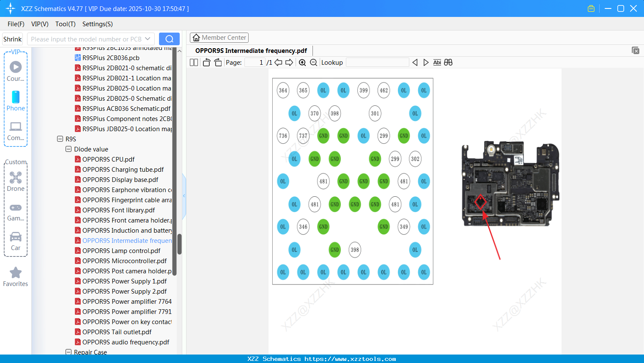Click in the Lookup text field
Image resolution: width=644 pixels, height=363 pixels.
[x=377, y=63]
